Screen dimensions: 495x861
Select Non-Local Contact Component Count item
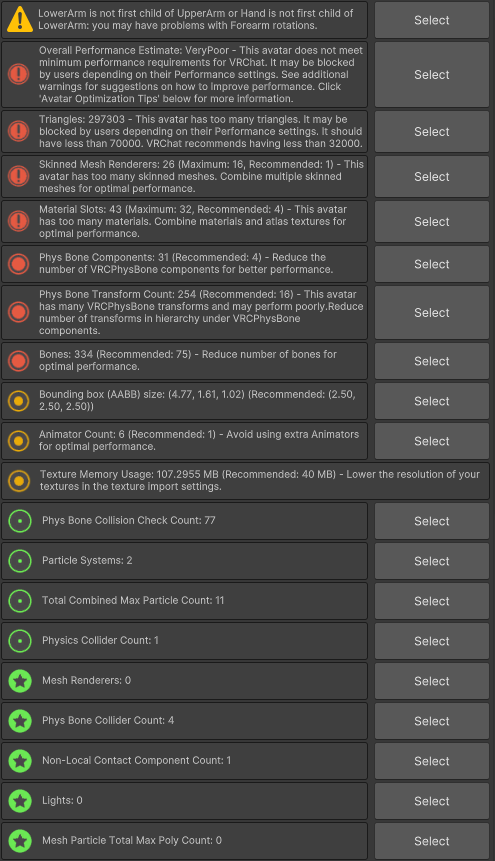point(432,761)
